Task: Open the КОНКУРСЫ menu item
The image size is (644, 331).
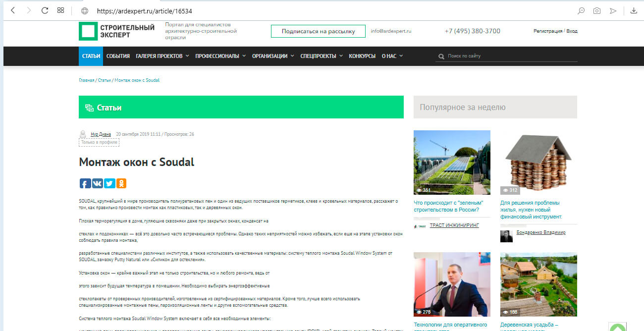Action: point(362,56)
